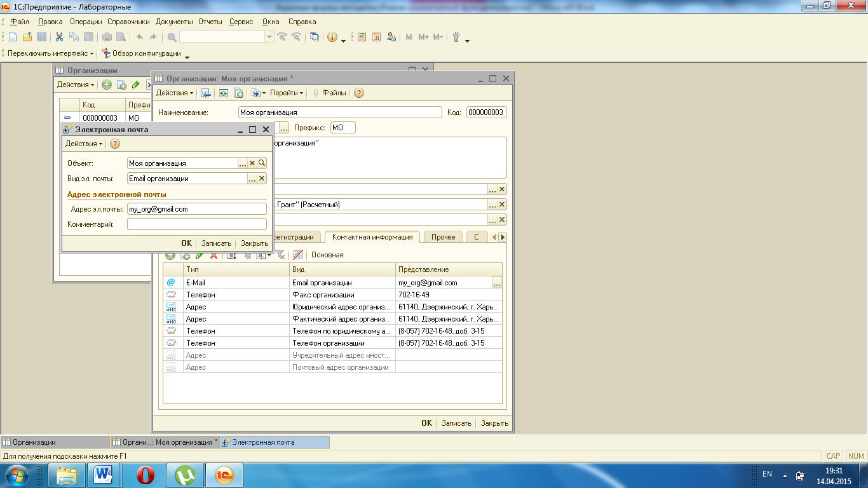Open Действия dropdown in Моя организация window
The image size is (868, 488).
tap(175, 93)
